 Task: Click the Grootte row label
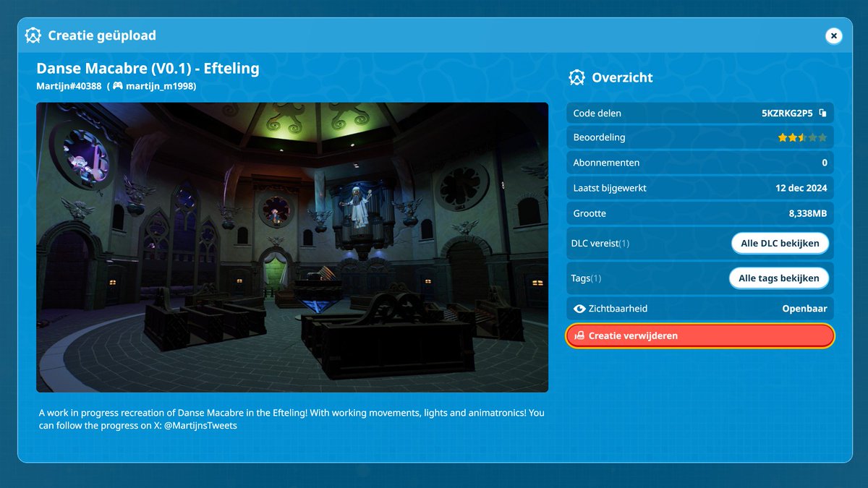590,213
